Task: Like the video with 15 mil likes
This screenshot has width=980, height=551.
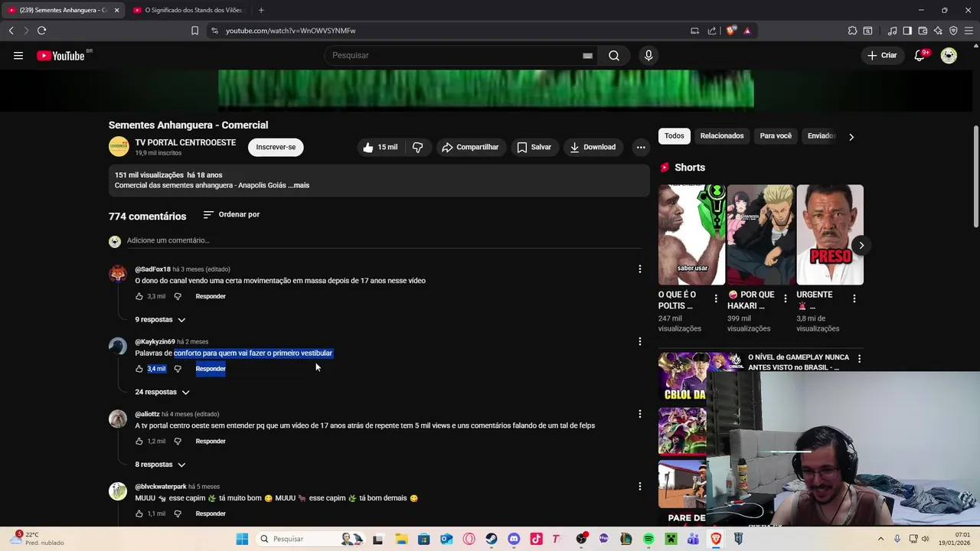Action: pyautogui.click(x=381, y=147)
